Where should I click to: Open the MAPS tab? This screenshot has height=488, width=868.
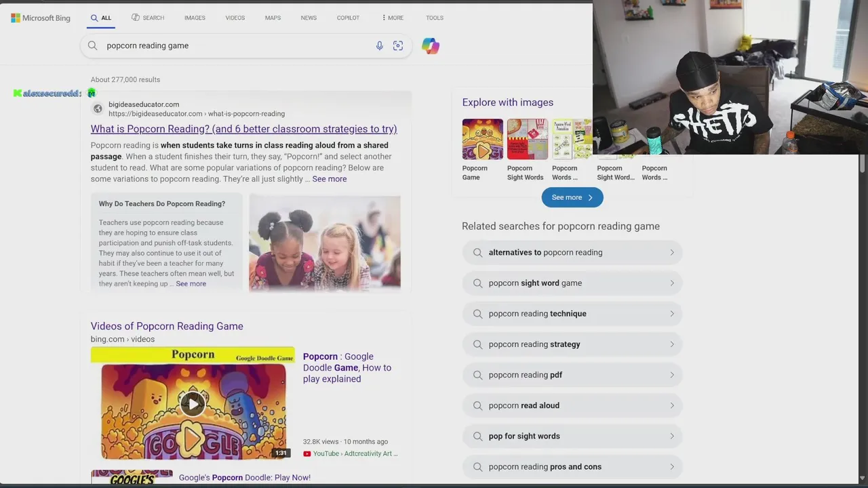[273, 18]
